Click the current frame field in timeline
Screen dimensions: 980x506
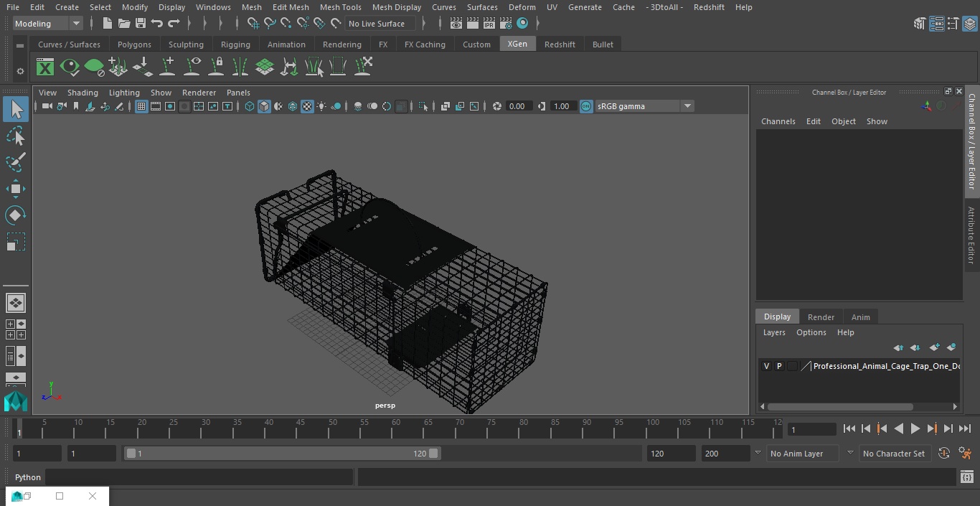click(811, 429)
